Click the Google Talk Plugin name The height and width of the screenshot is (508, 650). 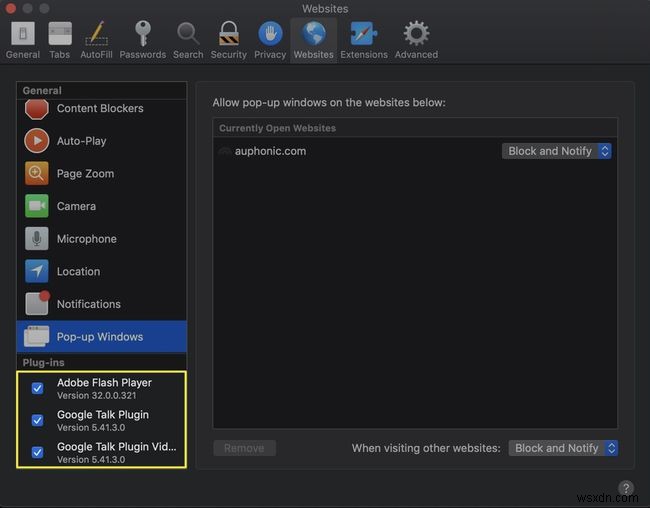103,415
